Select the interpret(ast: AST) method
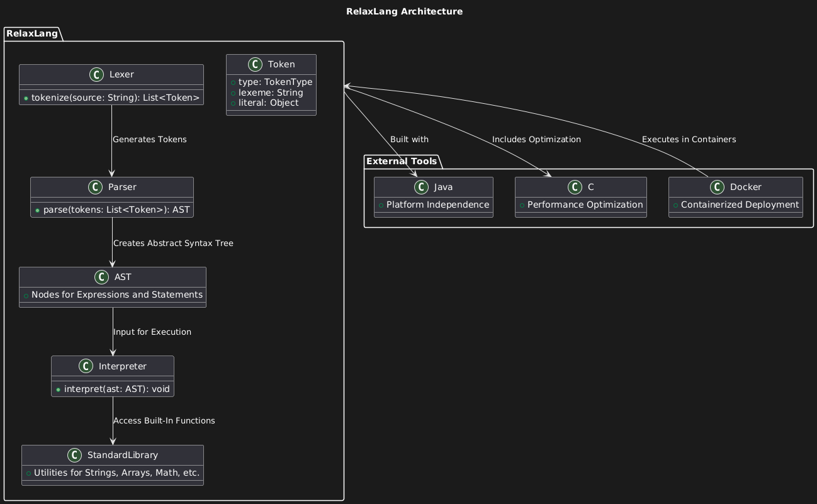Image resolution: width=817 pixels, height=504 pixels. (x=116, y=389)
